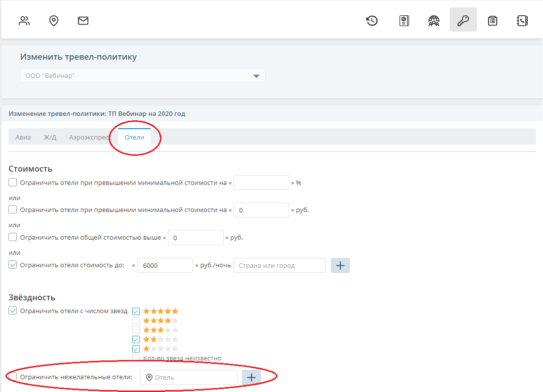Image resolution: width=543 pixels, height=392 pixels.
Task: Select the key icon in toolbar
Action: (x=463, y=20)
